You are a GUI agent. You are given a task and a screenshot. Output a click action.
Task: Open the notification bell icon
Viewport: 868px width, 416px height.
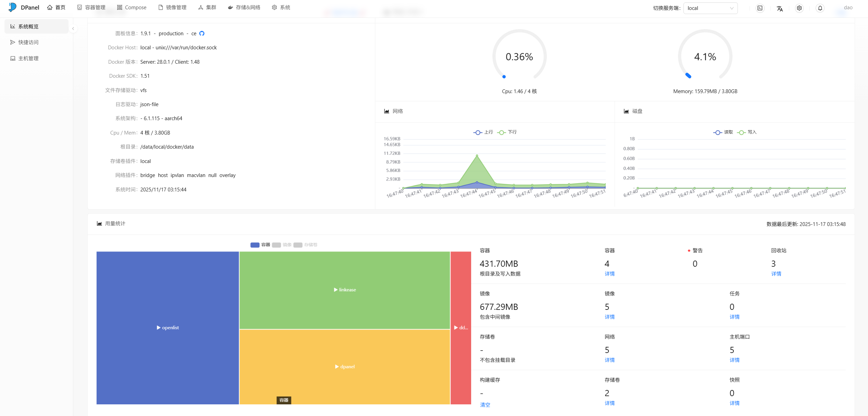820,8
